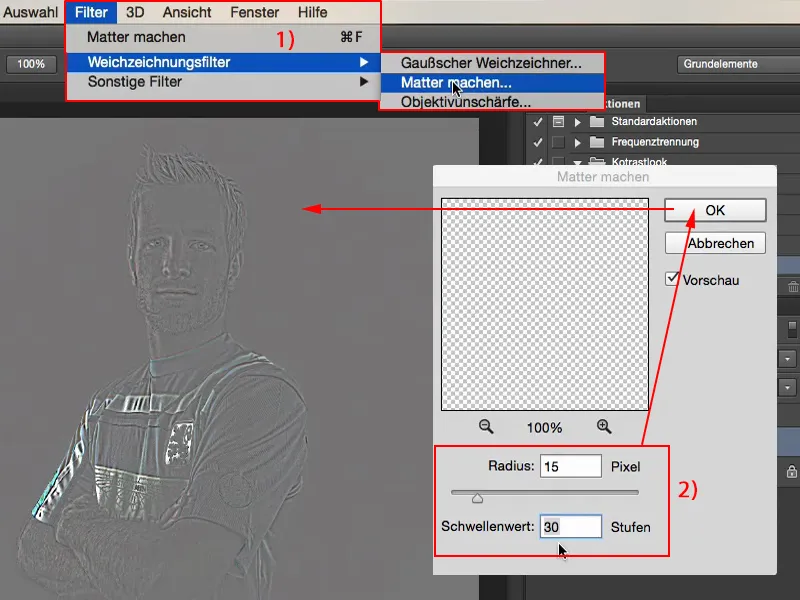
Task: Click Abbrechen to cancel the dialog
Action: 715,243
